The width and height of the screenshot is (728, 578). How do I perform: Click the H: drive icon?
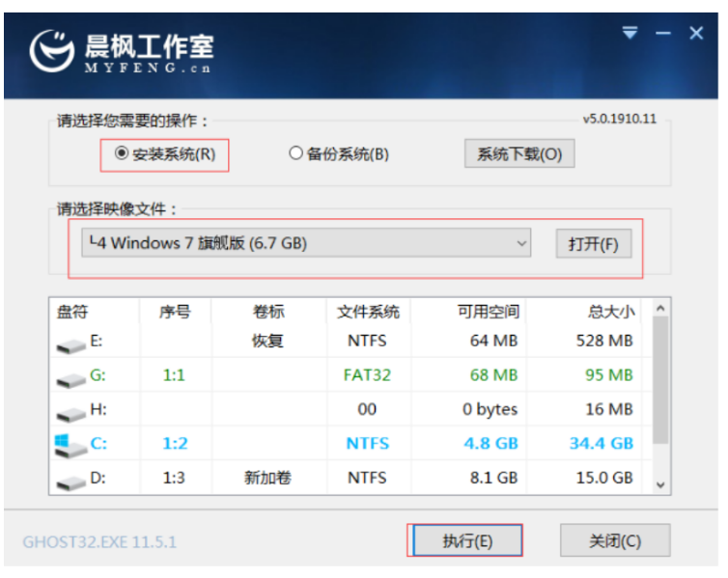tap(70, 414)
